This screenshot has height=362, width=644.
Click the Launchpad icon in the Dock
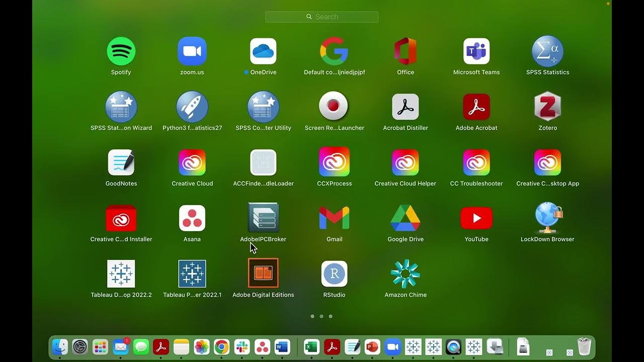(100, 347)
